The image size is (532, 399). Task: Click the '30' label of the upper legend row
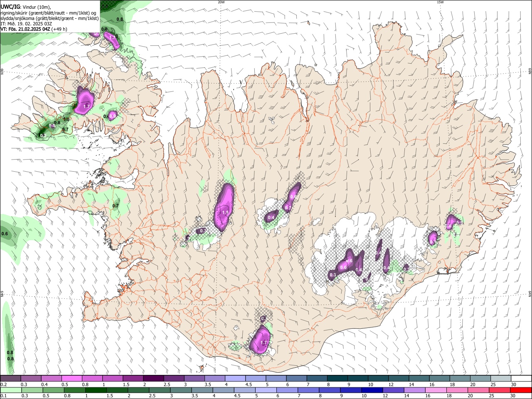click(514, 384)
